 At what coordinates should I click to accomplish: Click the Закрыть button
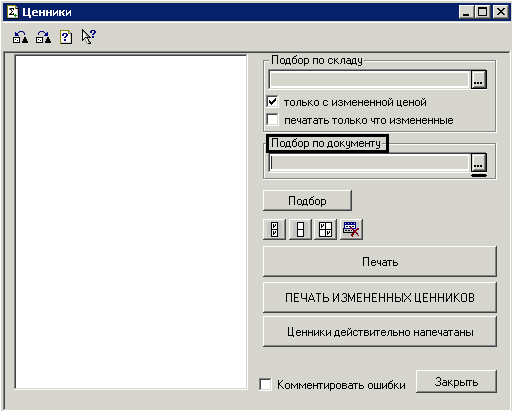(456, 381)
